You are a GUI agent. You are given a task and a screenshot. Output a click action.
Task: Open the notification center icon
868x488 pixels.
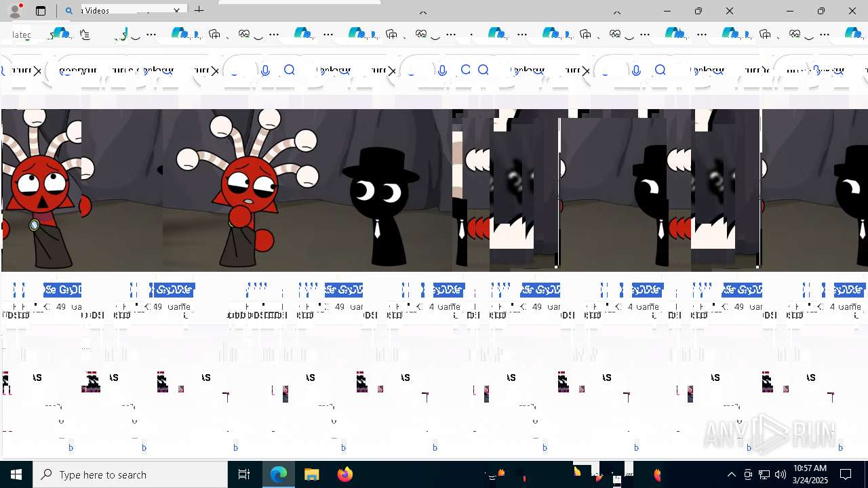click(x=846, y=474)
